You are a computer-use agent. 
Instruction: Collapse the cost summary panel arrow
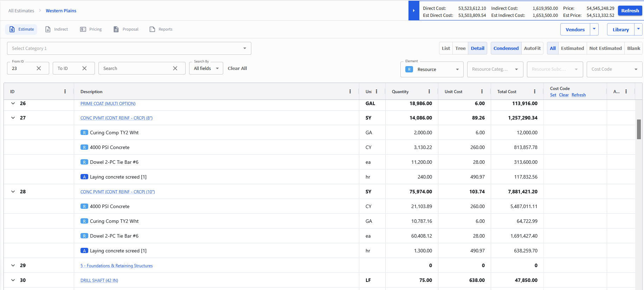click(414, 11)
